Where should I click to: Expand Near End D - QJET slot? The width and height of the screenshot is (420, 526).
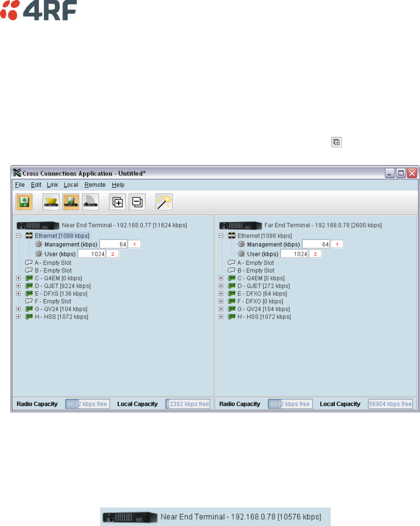(18, 286)
